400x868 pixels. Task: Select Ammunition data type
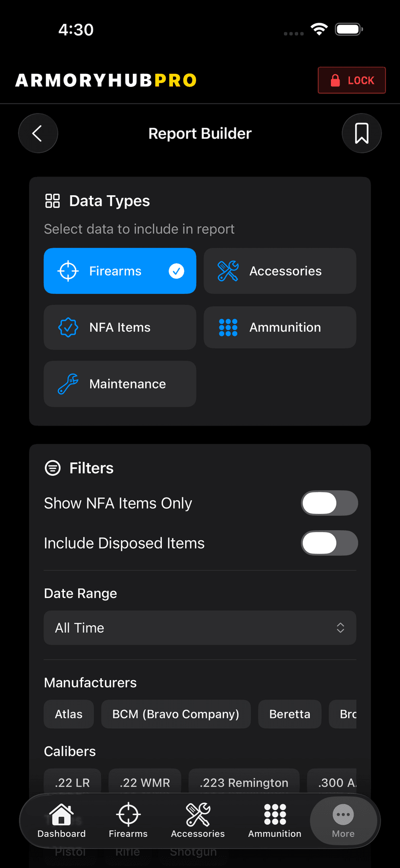tap(280, 328)
